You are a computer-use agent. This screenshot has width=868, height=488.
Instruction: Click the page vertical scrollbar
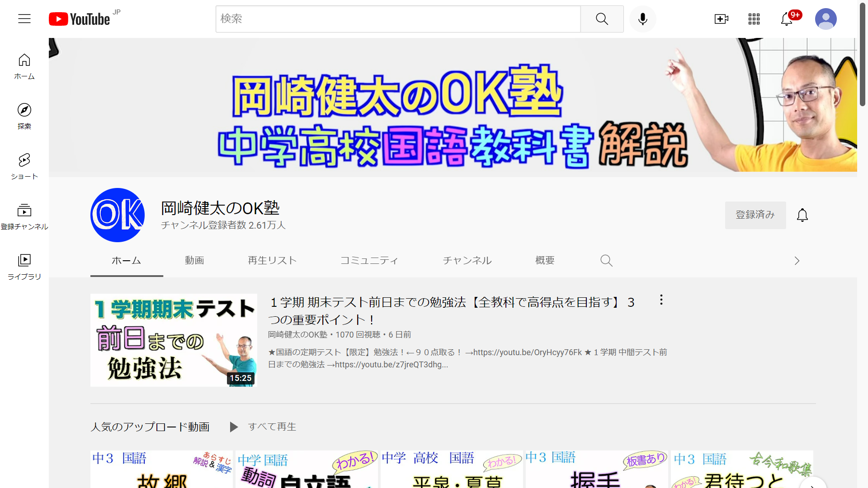863,54
